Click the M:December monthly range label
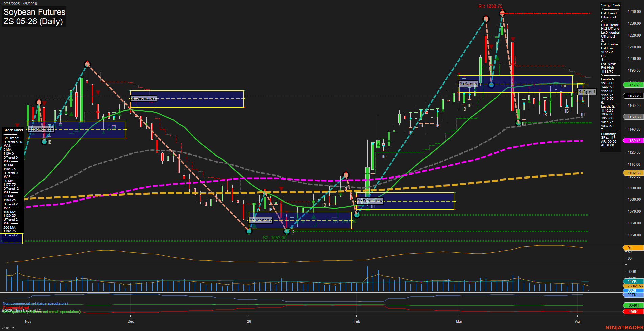Viewport: 644px width, 331px height. 143,98
